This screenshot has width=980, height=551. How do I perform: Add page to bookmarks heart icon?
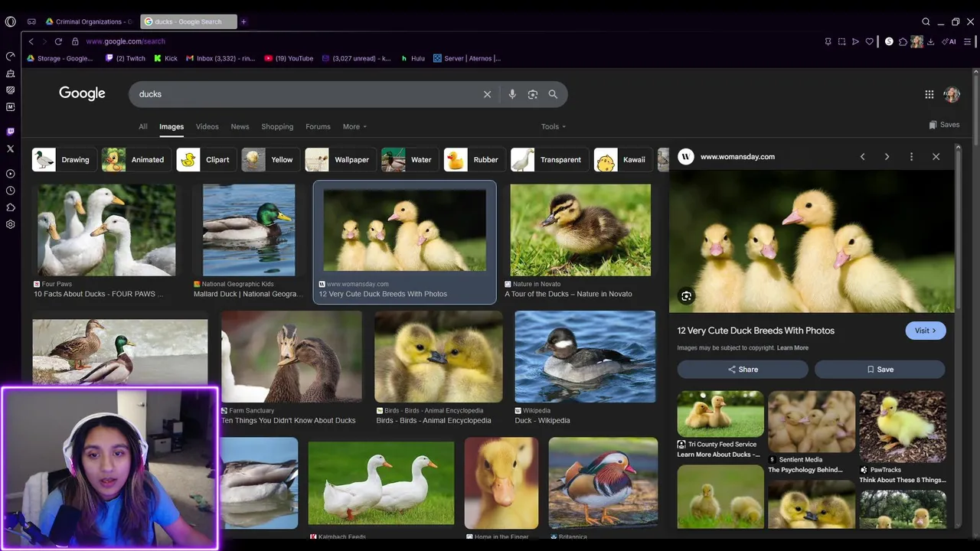[x=869, y=41]
